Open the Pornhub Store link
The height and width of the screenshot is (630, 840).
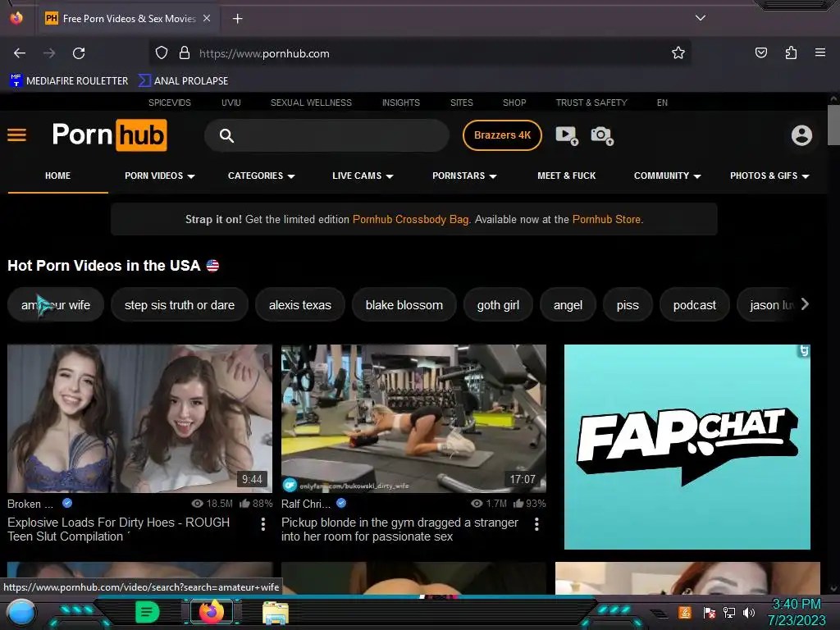(606, 219)
